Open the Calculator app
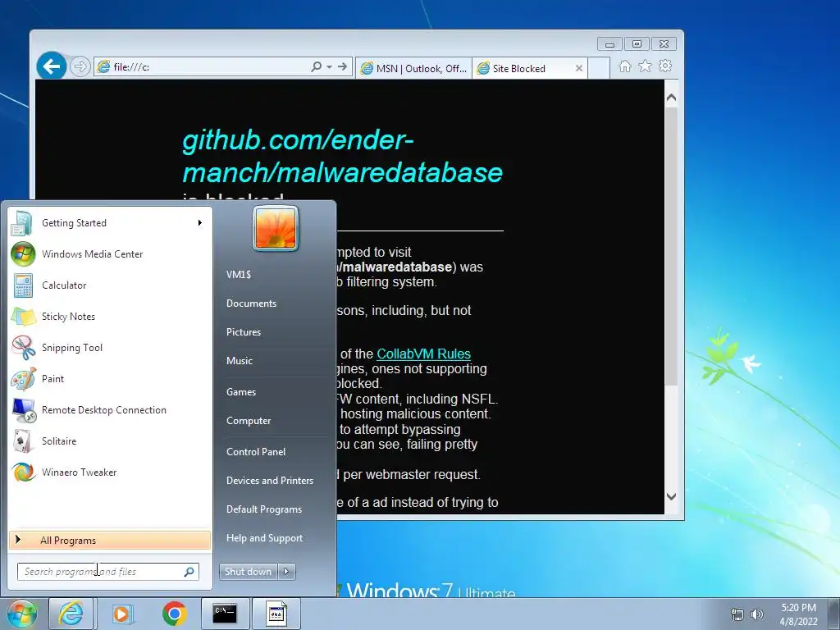Viewport: 840px width, 630px height. click(x=110, y=285)
